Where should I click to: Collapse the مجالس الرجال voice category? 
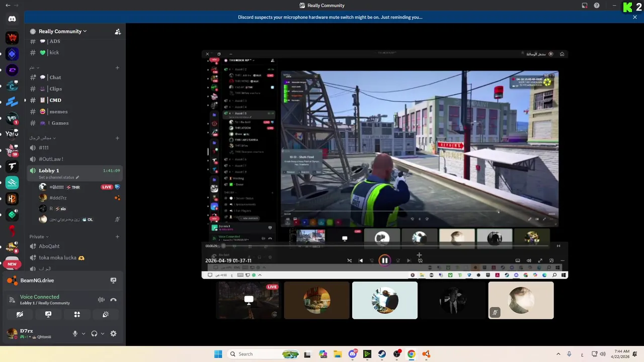click(x=42, y=138)
